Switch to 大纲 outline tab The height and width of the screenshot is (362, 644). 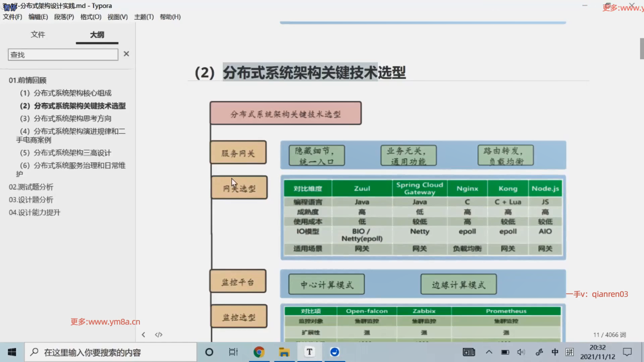pyautogui.click(x=97, y=35)
